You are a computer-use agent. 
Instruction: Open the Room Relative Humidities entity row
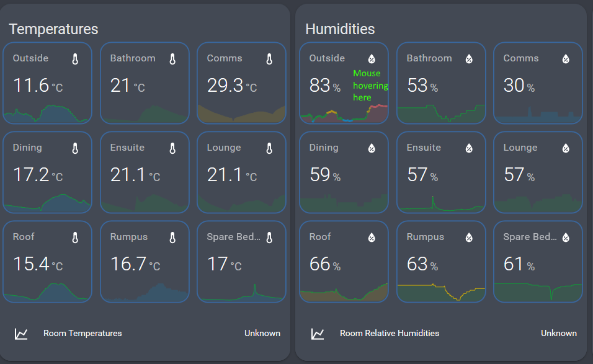point(444,334)
